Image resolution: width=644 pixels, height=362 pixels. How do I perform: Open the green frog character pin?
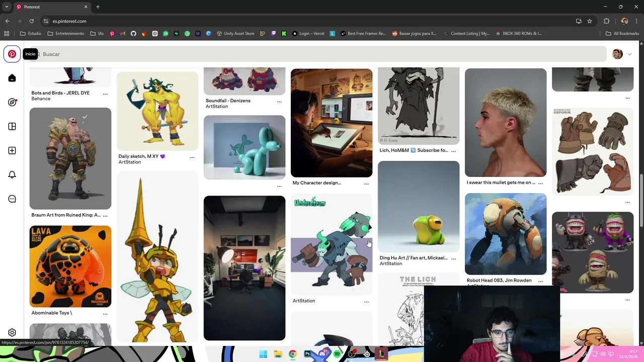(419, 206)
